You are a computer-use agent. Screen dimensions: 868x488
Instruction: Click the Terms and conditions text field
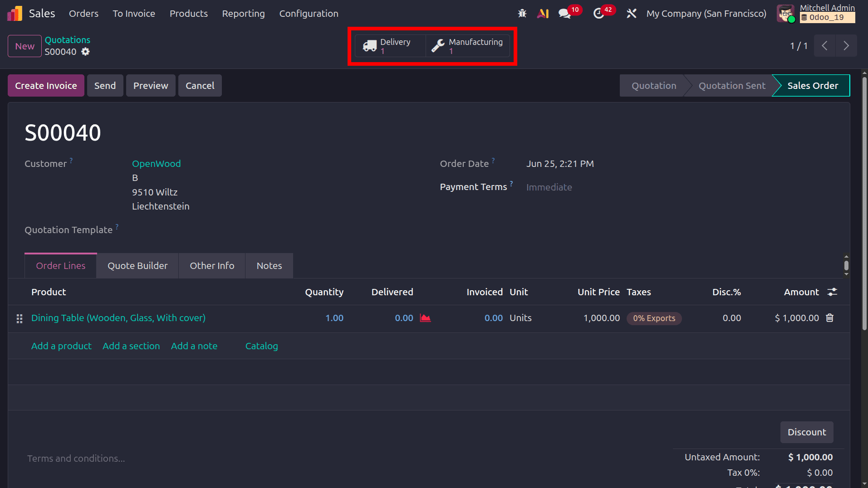click(x=76, y=459)
